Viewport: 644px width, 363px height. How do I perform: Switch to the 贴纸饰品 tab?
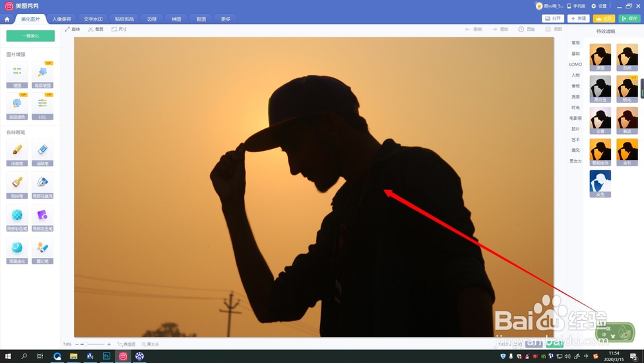coord(124,19)
